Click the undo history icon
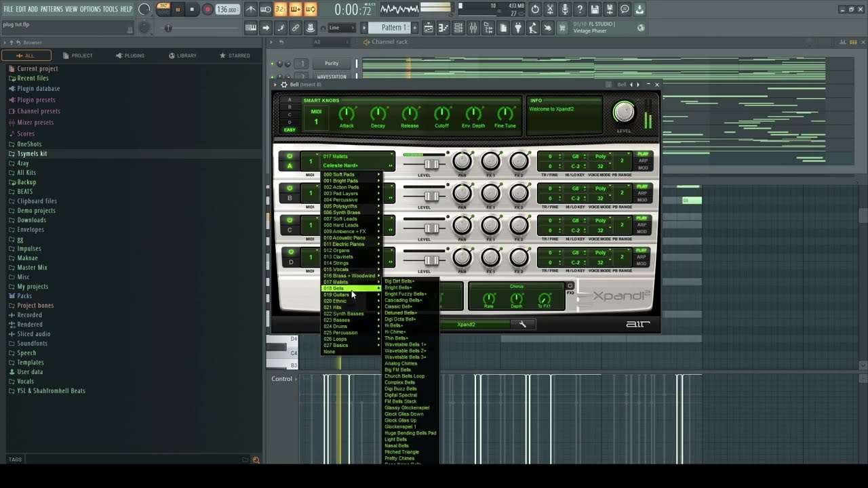This screenshot has height=488, width=868. [x=535, y=9]
